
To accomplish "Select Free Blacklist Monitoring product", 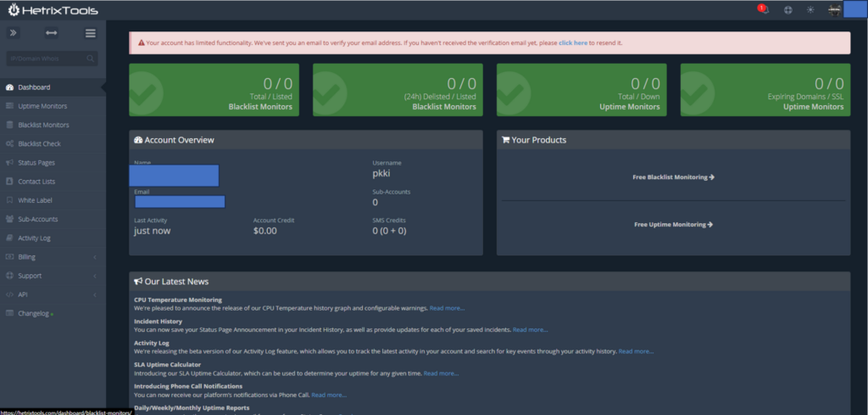I will coord(673,177).
